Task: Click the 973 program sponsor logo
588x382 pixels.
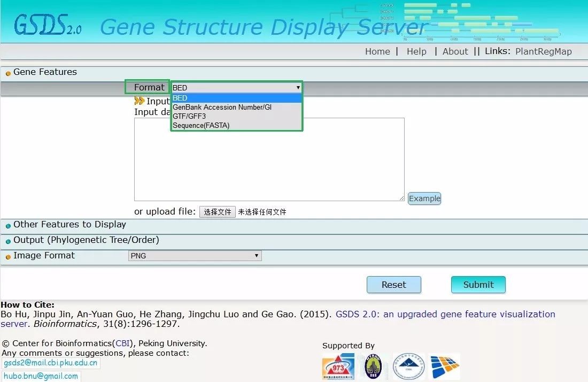Action: pyautogui.click(x=338, y=366)
